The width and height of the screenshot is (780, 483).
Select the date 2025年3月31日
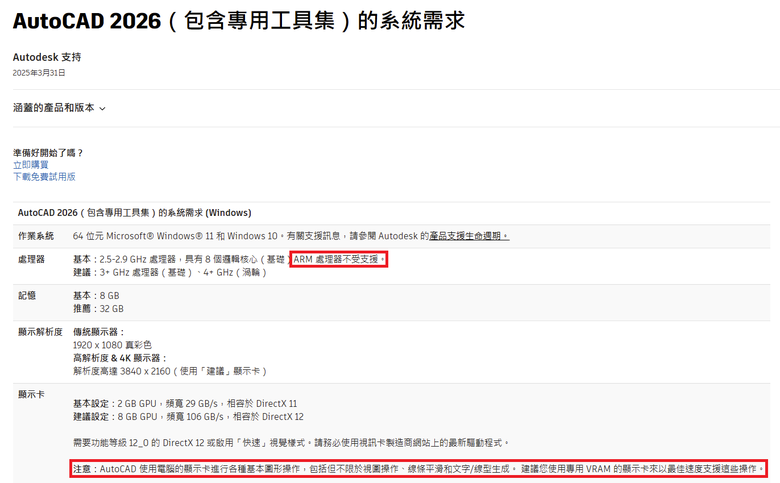(39, 73)
